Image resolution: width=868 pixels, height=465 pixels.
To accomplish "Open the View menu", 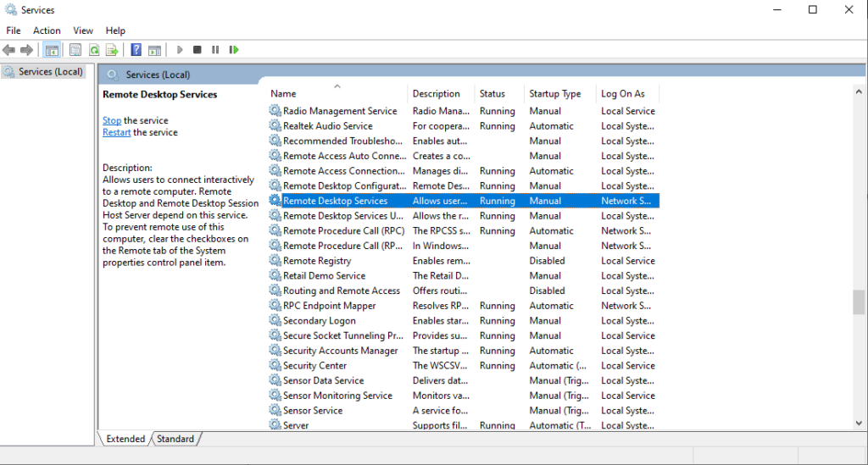I will click(83, 30).
